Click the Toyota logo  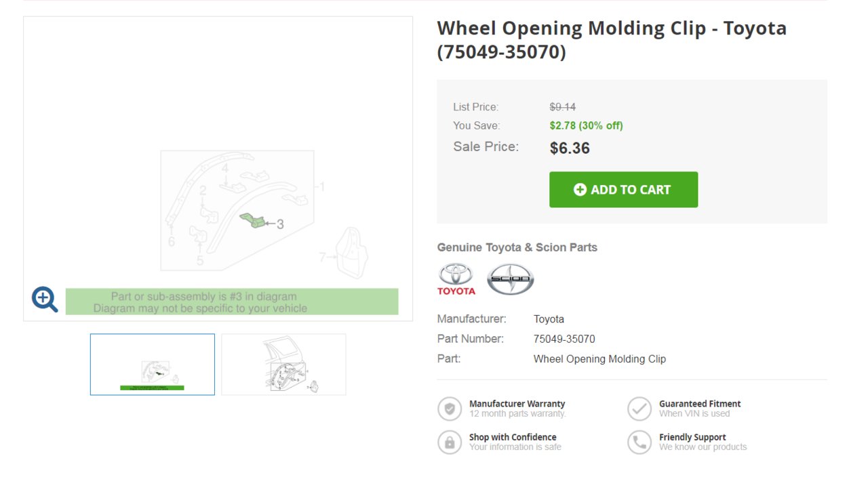click(x=456, y=279)
